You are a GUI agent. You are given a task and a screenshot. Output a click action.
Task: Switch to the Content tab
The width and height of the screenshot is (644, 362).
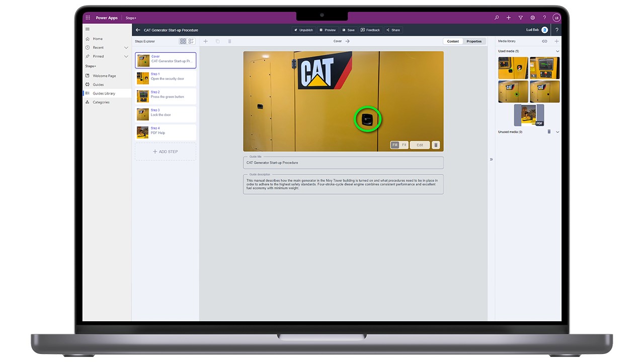[453, 41]
